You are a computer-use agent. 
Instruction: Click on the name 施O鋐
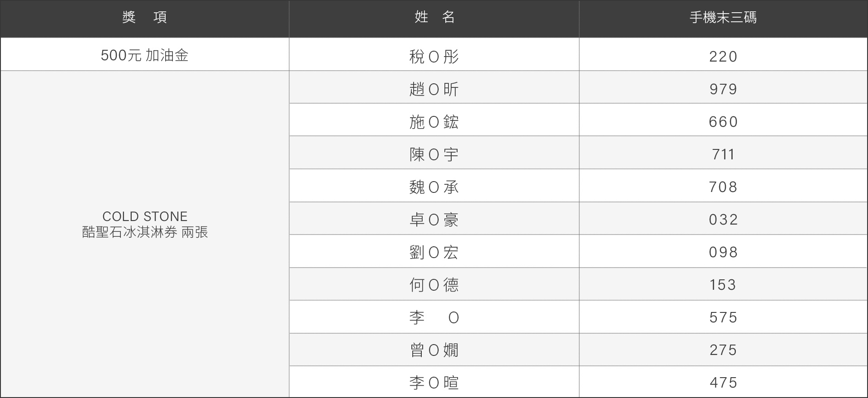tap(434, 122)
